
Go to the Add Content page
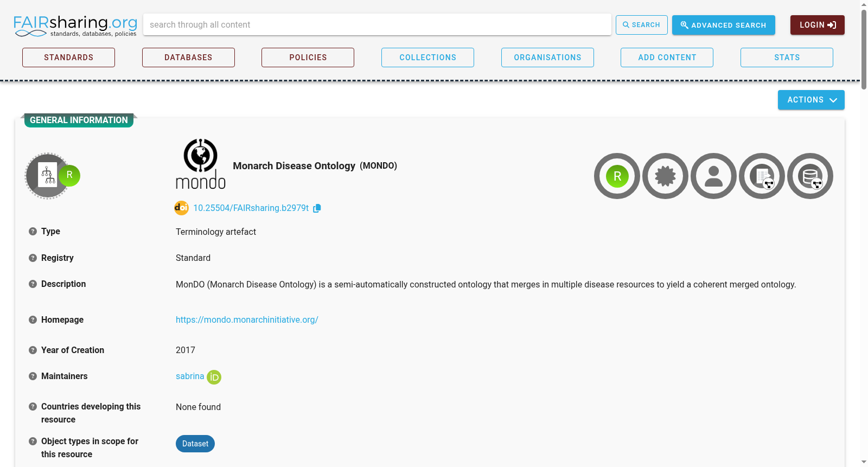[667, 57]
